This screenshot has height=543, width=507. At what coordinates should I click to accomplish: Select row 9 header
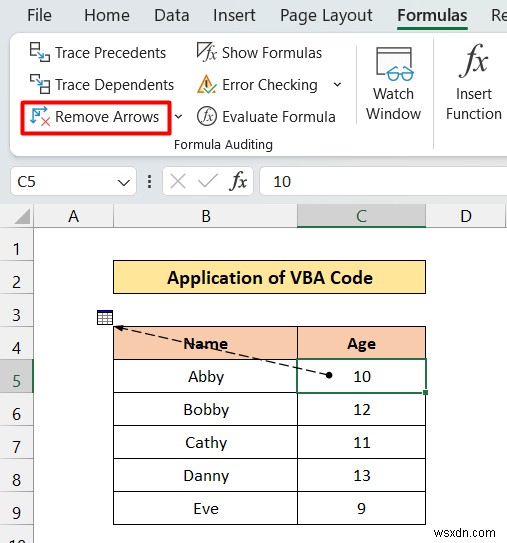(16, 508)
